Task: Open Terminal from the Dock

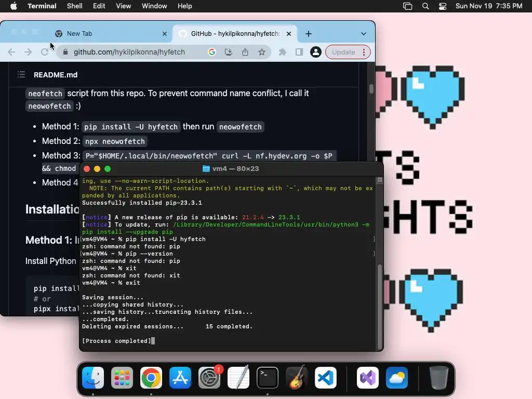Action: (x=268, y=378)
